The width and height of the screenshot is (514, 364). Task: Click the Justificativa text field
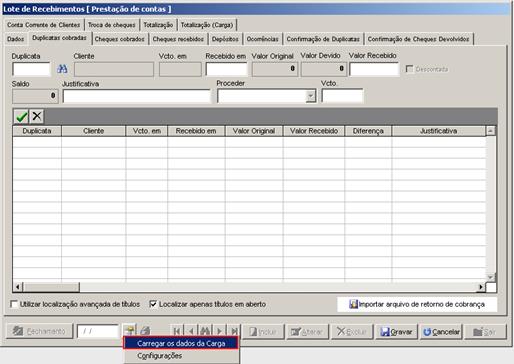point(137,96)
